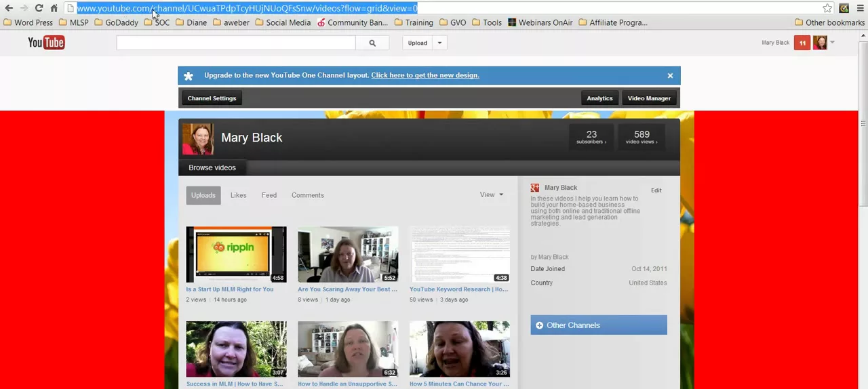Open the Community Bank bookmark
868x389 pixels.
click(x=353, y=22)
